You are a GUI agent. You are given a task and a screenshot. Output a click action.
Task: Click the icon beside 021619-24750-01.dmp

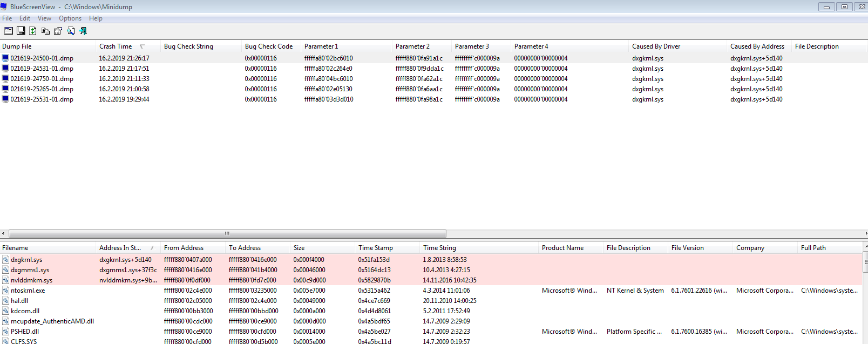5,78
